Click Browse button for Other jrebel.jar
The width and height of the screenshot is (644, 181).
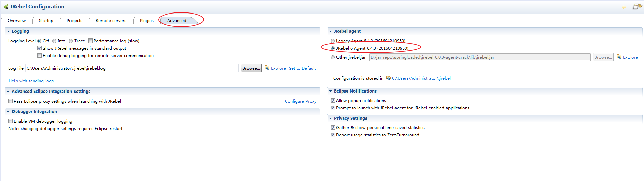(x=603, y=57)
